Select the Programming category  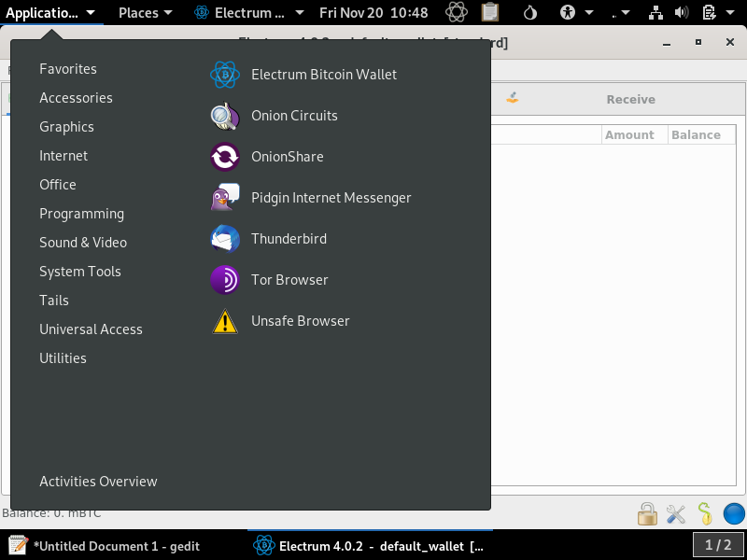81,214
